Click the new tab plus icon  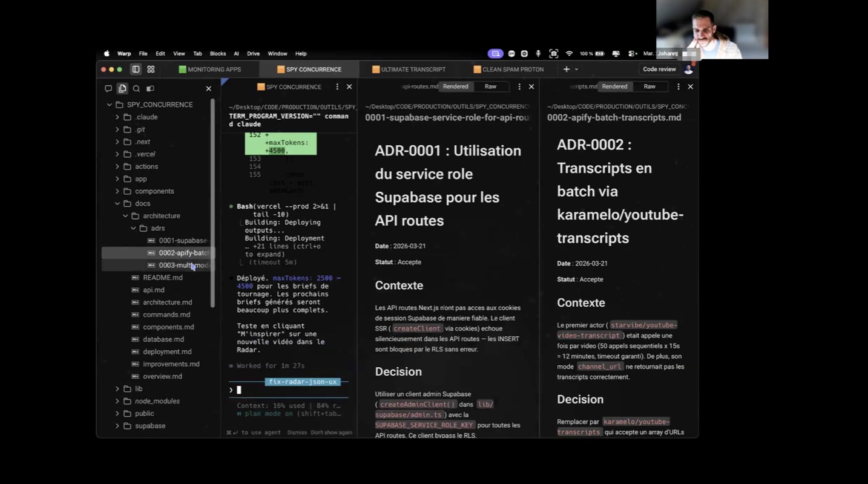[x=567, y=70]
